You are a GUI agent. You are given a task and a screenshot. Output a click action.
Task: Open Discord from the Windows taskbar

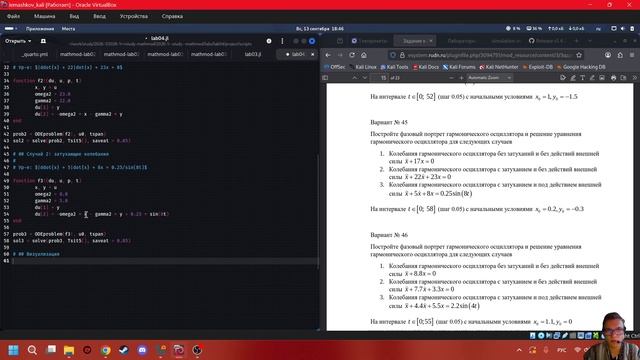coord(142,350)
